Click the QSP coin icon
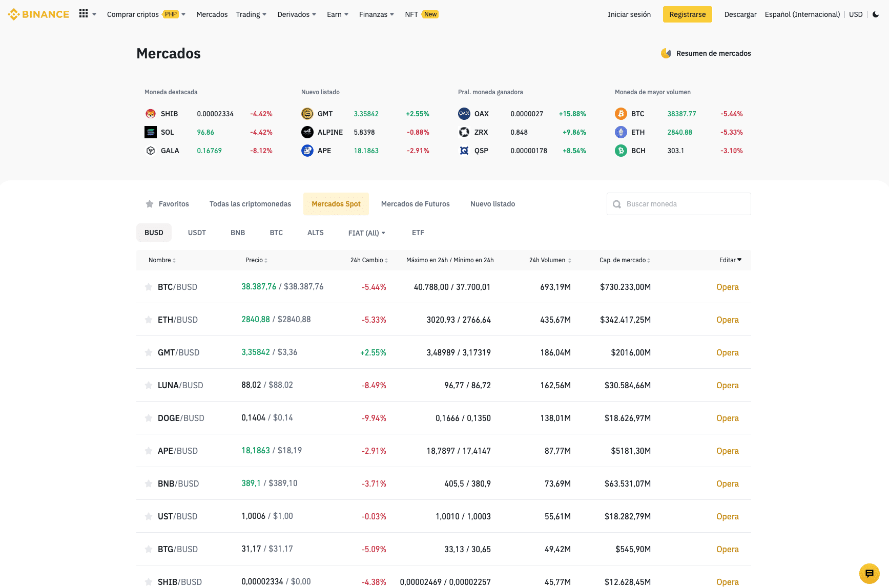Viewport: 889px width, 588px height. [x=464, y=151]
